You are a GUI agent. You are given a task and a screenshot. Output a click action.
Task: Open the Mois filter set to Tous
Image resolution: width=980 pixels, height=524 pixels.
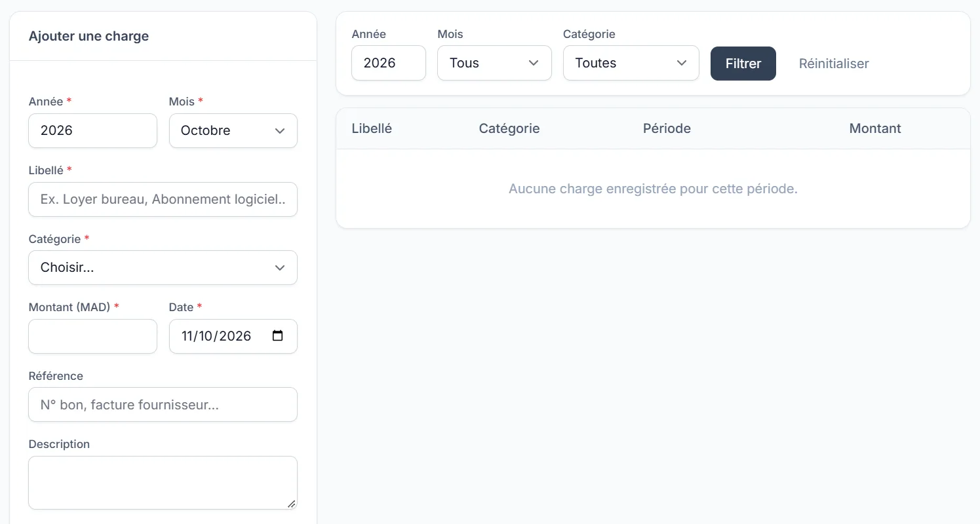(494, 63)
